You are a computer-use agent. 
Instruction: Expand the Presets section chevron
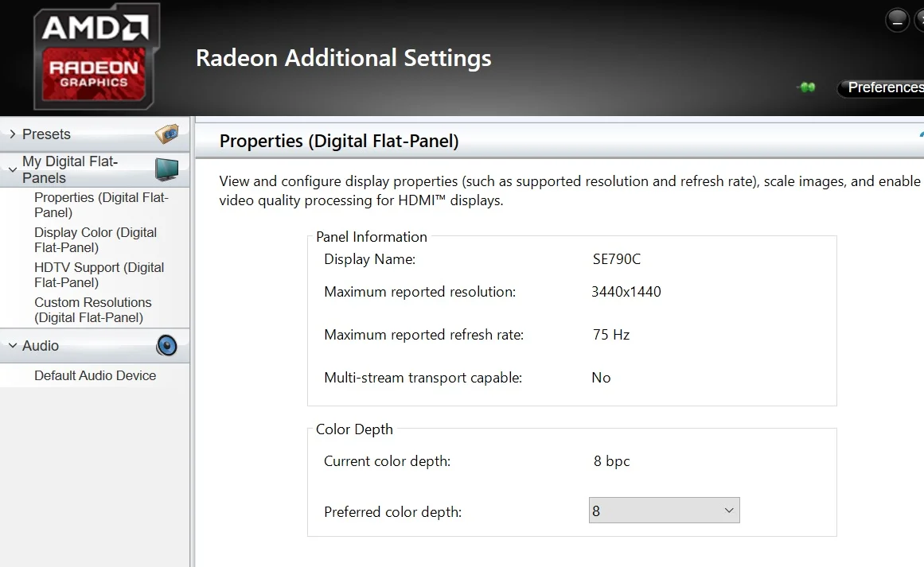[13, 134]
